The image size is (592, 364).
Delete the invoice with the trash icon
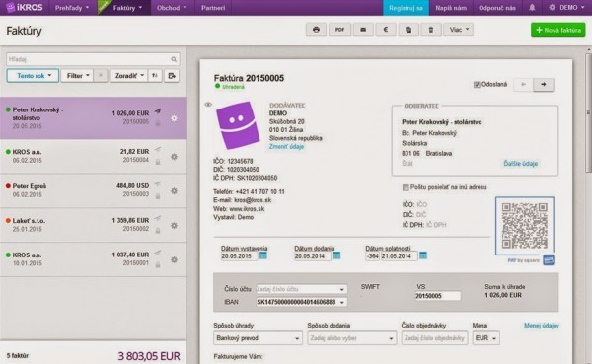coord(431,30)
